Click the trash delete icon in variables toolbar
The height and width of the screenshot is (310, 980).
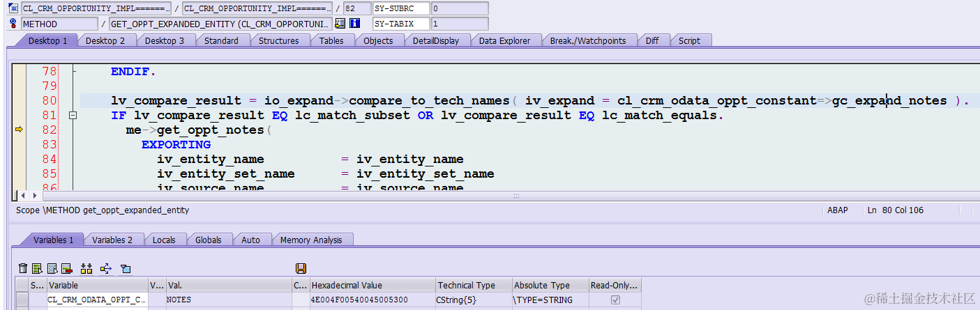tap(23, 268)
